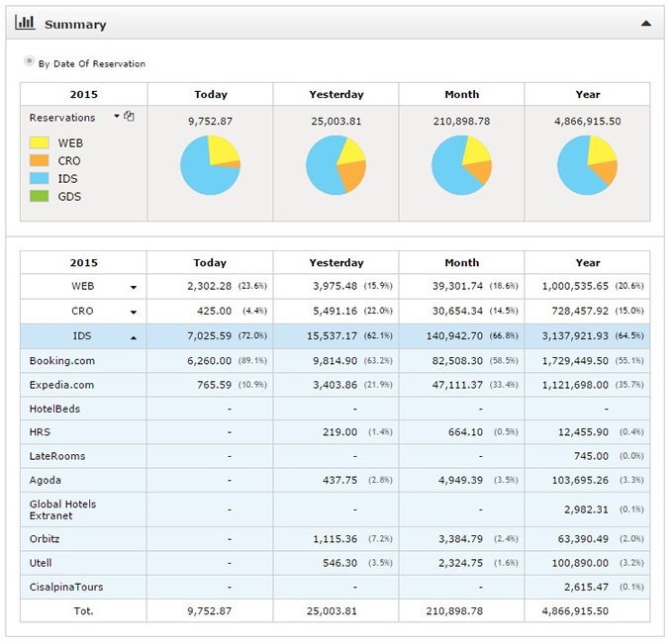
Task: Click the orange CRO legend swatch
Action: [39, 161]
